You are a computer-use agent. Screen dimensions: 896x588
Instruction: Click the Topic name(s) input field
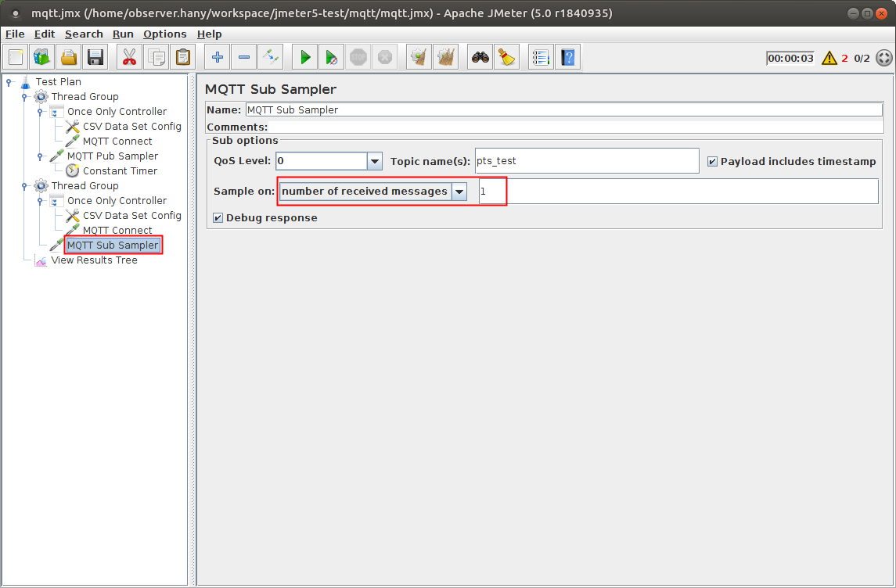click(x=587, y=161)
